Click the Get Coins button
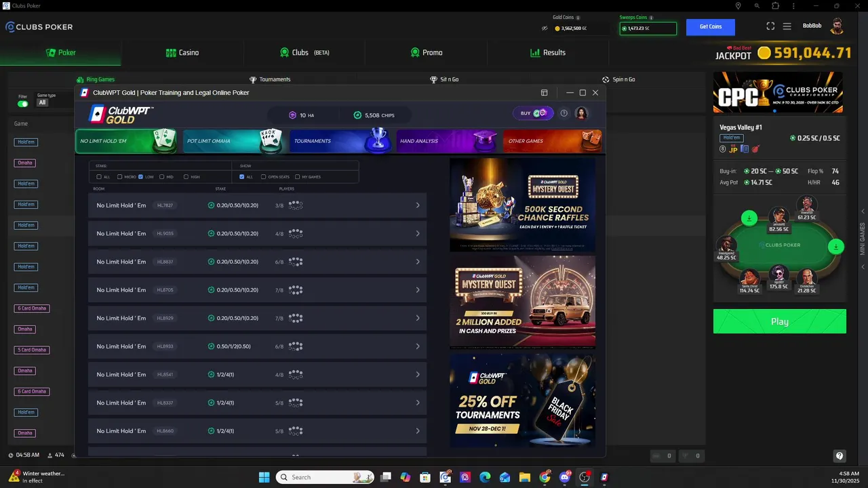 711,26
